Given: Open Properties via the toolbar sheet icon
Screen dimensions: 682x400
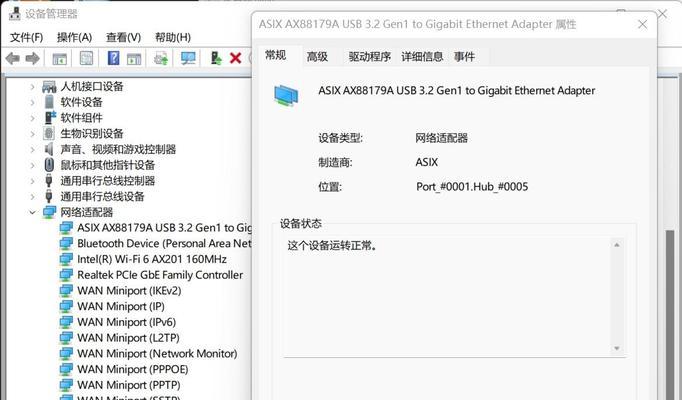Looking at the screenshot, I should 86,58.
